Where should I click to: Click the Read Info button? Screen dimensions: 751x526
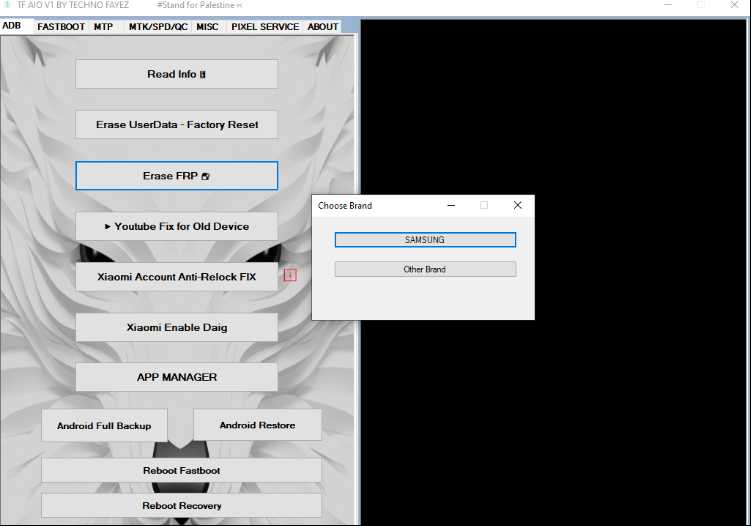pos(176,74)
